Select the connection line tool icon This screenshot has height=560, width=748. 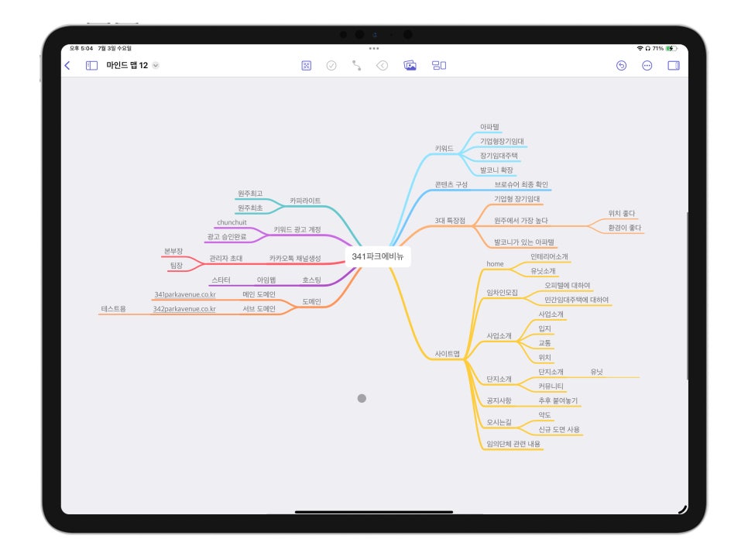[356, 65]
